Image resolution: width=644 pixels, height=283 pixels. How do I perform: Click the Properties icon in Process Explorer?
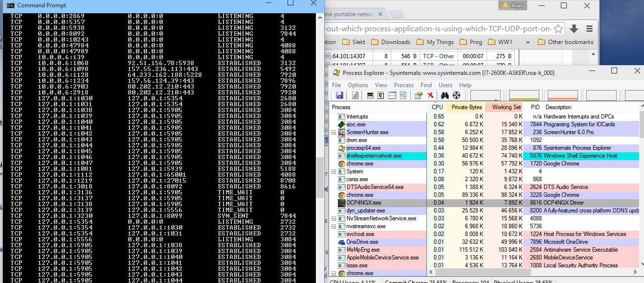click(x=419, y=95)
